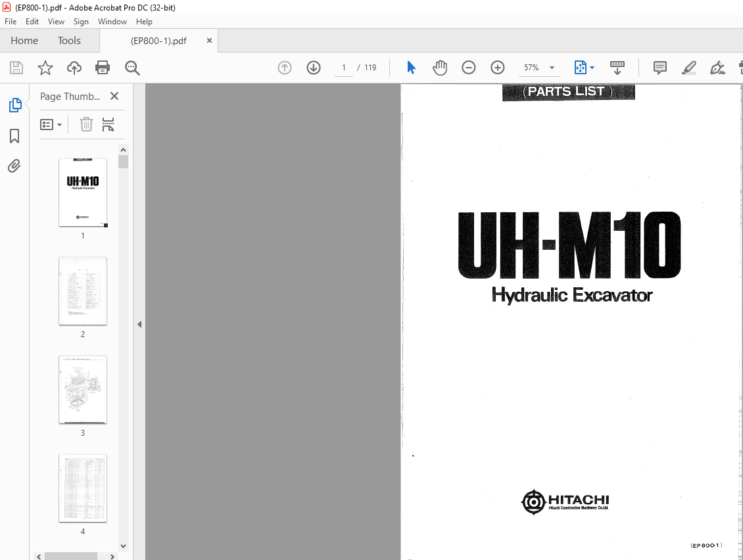Click the 57% zoom value field
The height and width of the screenshot is (560, 743).
(x=531, y=68)
